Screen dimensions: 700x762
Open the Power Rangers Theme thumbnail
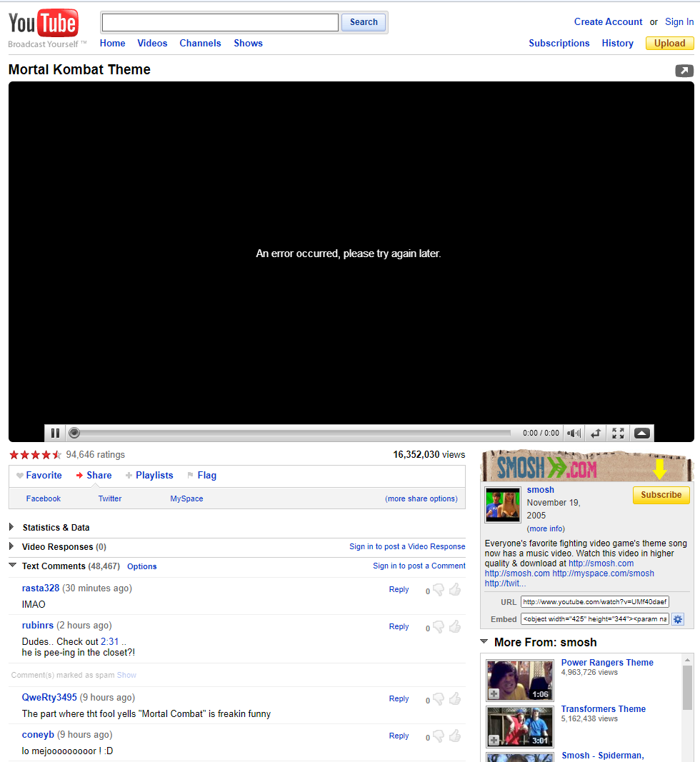coord(519,679)
